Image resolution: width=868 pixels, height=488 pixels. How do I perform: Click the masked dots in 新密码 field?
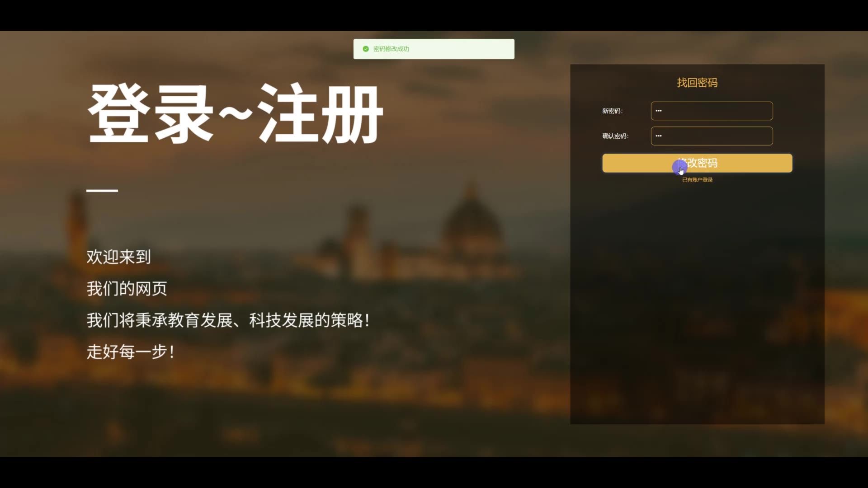coord(659,111)
